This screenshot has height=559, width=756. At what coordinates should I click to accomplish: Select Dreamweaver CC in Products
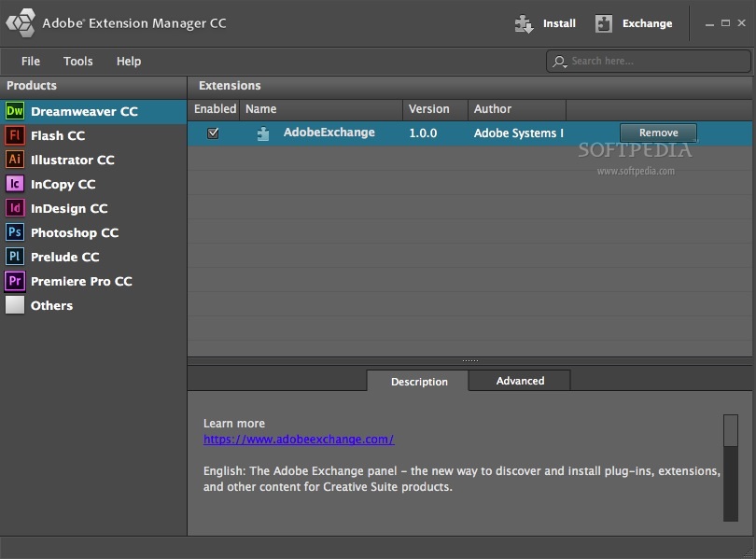pos(93,111)
